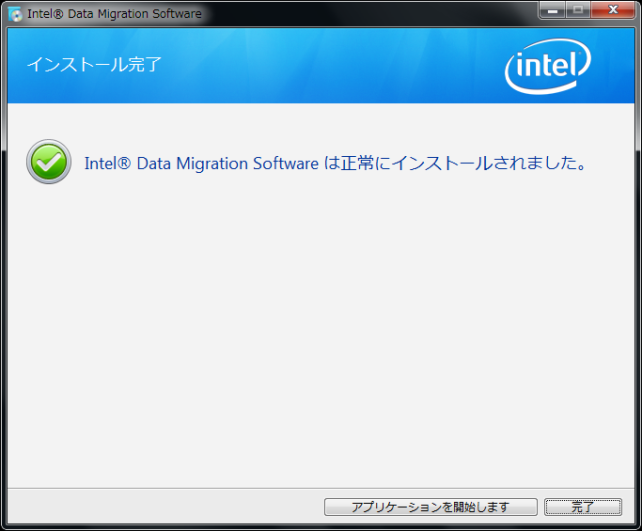Minimize the installer window

[553, 12]
